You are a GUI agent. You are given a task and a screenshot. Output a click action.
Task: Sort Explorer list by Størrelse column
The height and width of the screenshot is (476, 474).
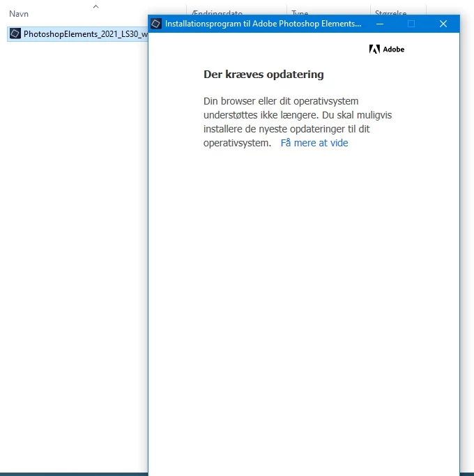point(390,13)
